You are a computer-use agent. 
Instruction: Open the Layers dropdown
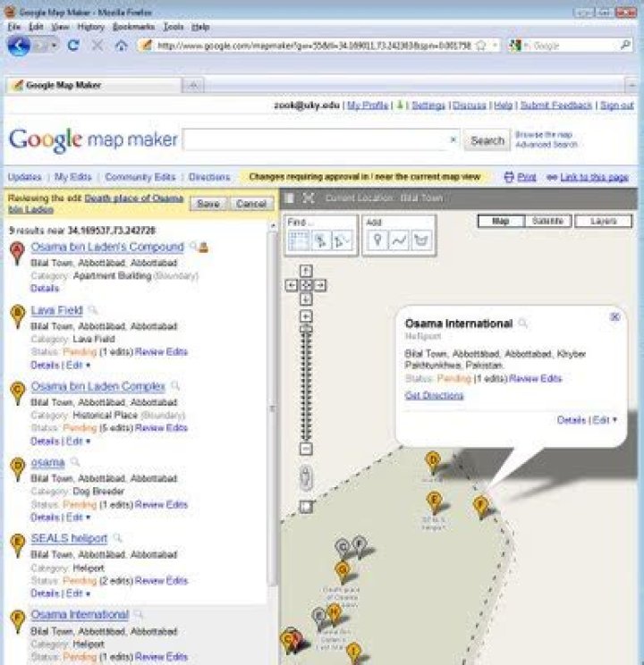(603, 221)
